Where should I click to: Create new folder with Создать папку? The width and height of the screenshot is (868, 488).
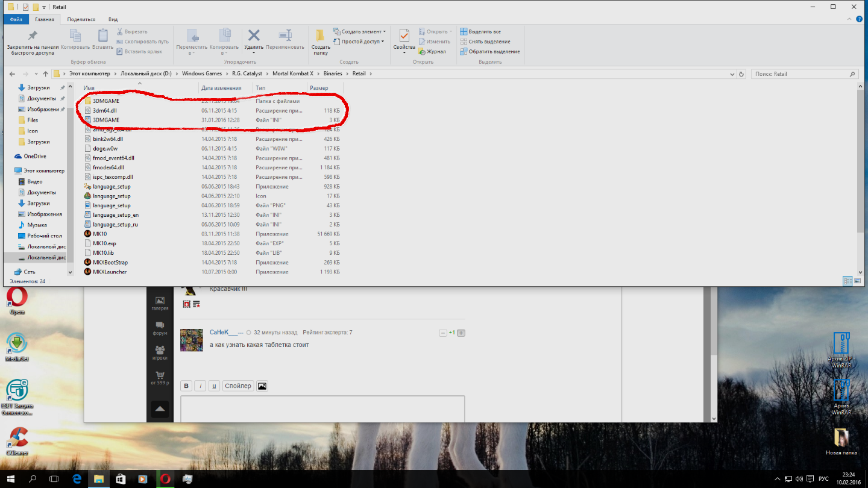click(x=321, y=42)
